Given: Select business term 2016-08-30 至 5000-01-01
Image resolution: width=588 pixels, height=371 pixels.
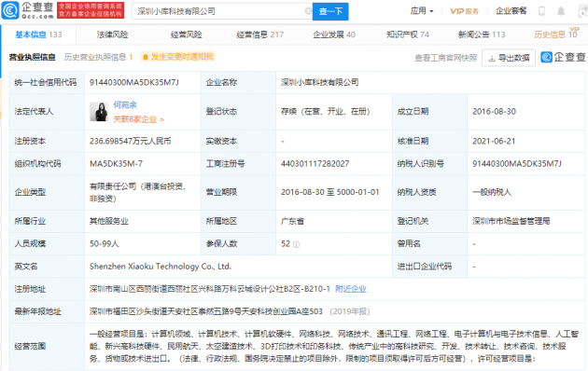Looking at the screenshot, I should point(330,192).
